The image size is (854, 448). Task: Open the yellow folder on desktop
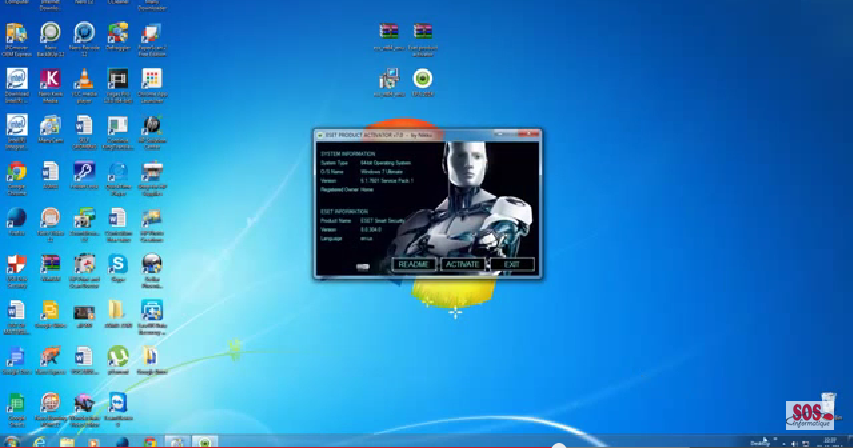pyautogui.click(x=118, y=311)
